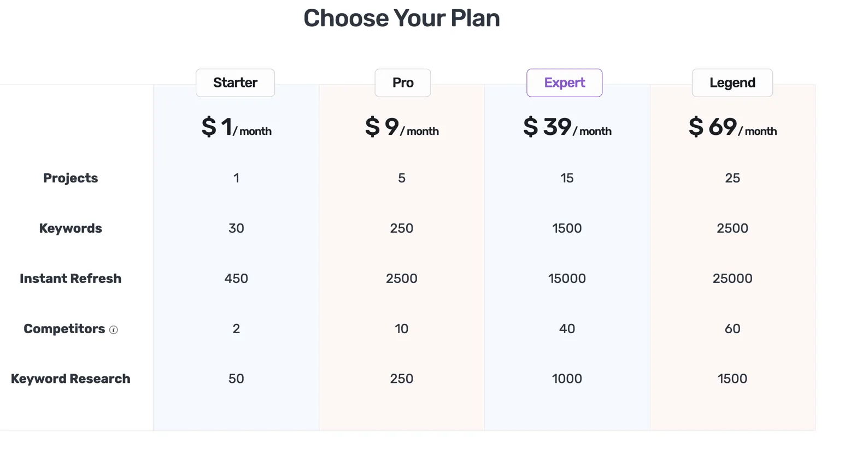Click the $69 per month Legend price
The height and width of the screenshot is (455, 868).
pyautogui.click(x=732, y=127)
